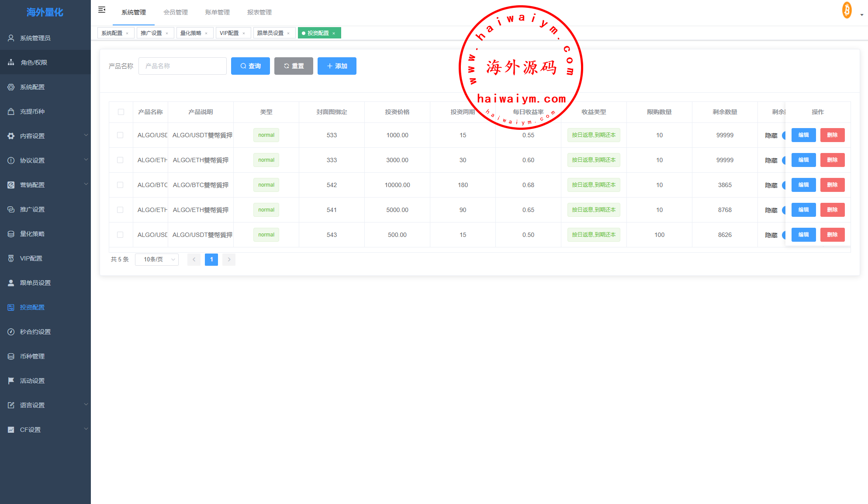The width and height of the screenshot is (868, 504).
Task: Click the 添加 button
Action: click(x=337, y=66)
